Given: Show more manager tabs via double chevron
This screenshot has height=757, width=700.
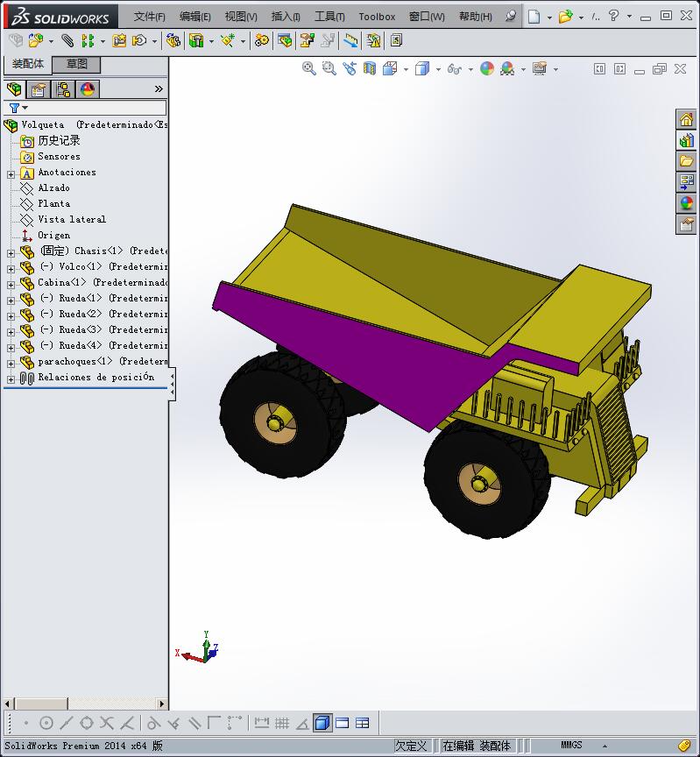Looking at the screenshot, I should 159,89.
